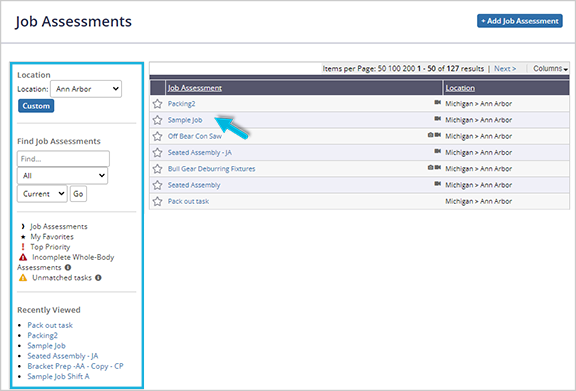Favorite the Pack out task row

pos(157,201)
